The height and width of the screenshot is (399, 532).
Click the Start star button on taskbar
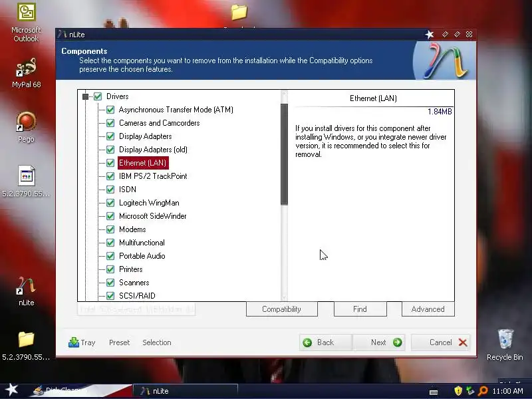point(11,390)
